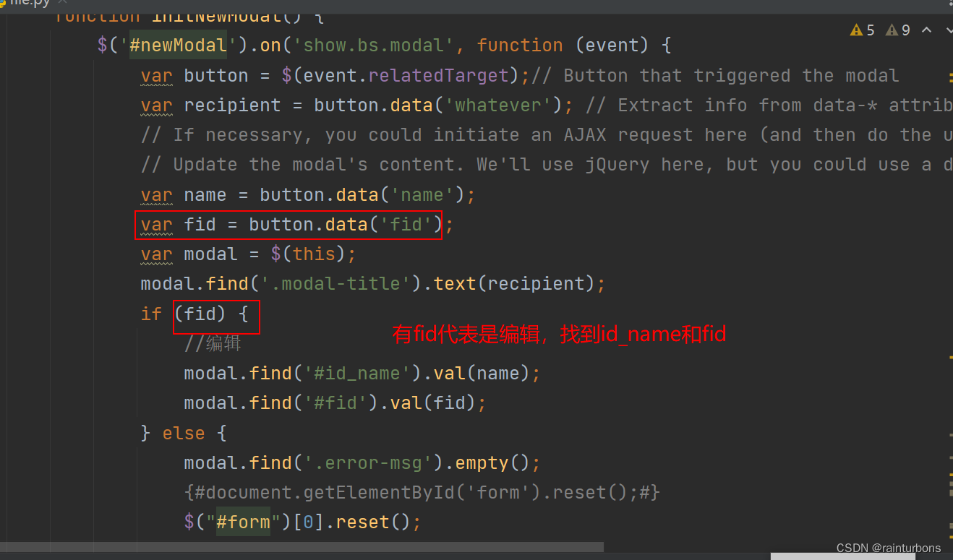Click the 'this' keyword in $(this)
Screen dimensions: 953x560
[314, 254]
